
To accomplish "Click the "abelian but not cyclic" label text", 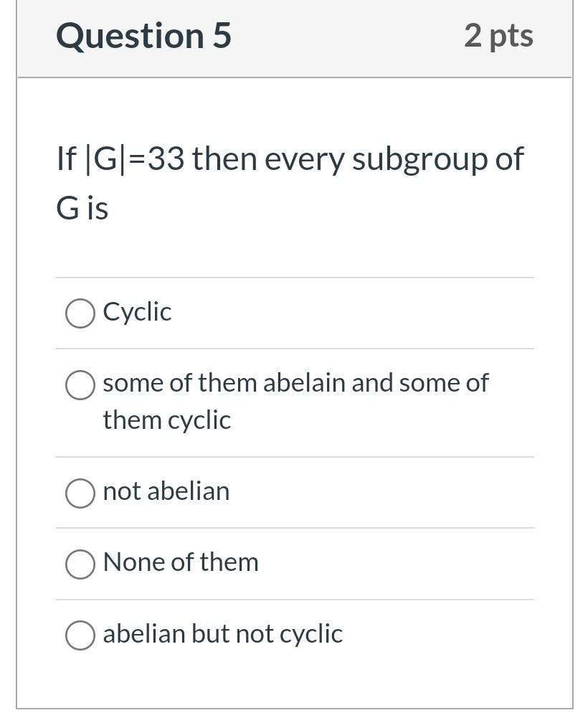I will tap(222, 634).
